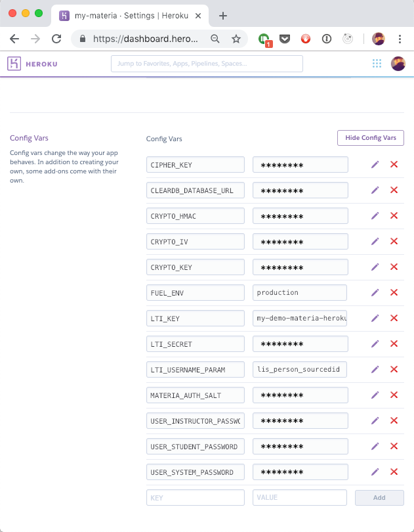The height and width of the screenshot is (532, 414).
Task: Edit the CRYPTO_IV variable
Action: pos(375,241)
